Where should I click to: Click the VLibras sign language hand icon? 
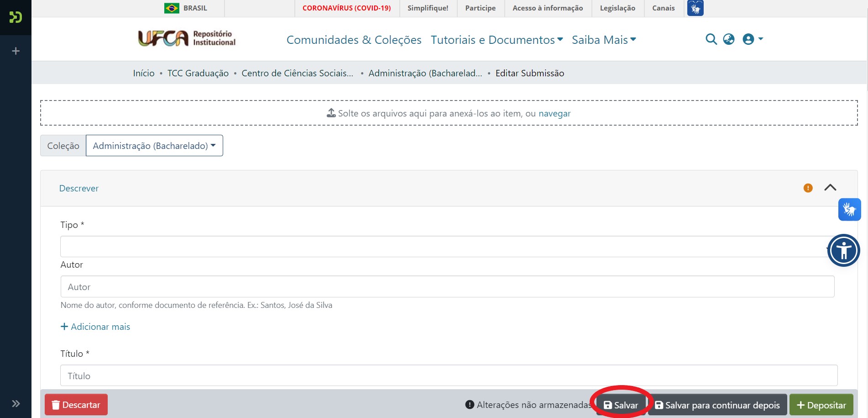(850, 209)
